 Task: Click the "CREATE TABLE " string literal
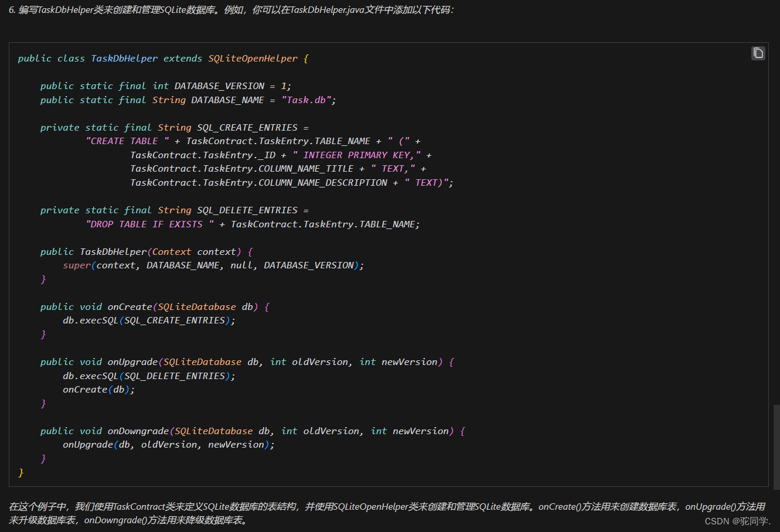pos(127,141)
